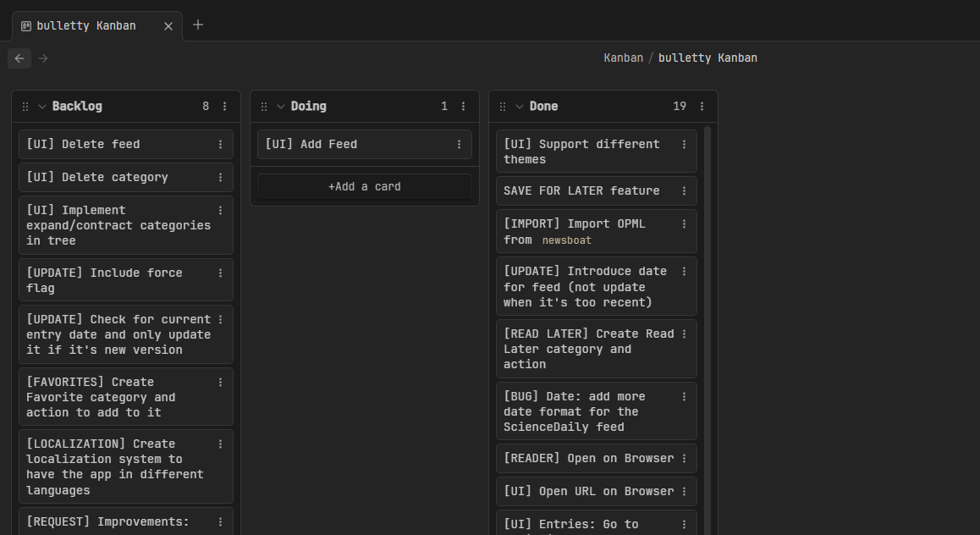Go to Kanban folder in breadcrumb
This screenshot has height=535, width=980.
pyautogui.click(x=623, y=58)
